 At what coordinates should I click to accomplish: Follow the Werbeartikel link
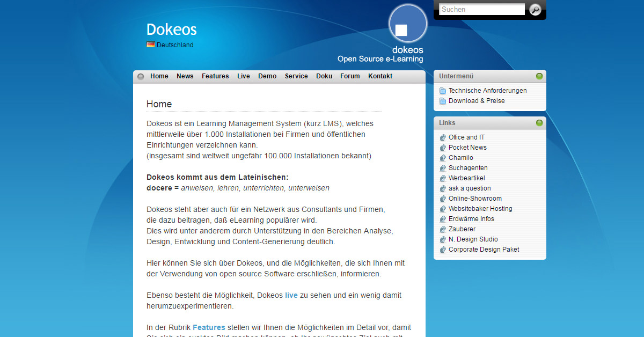467,178
